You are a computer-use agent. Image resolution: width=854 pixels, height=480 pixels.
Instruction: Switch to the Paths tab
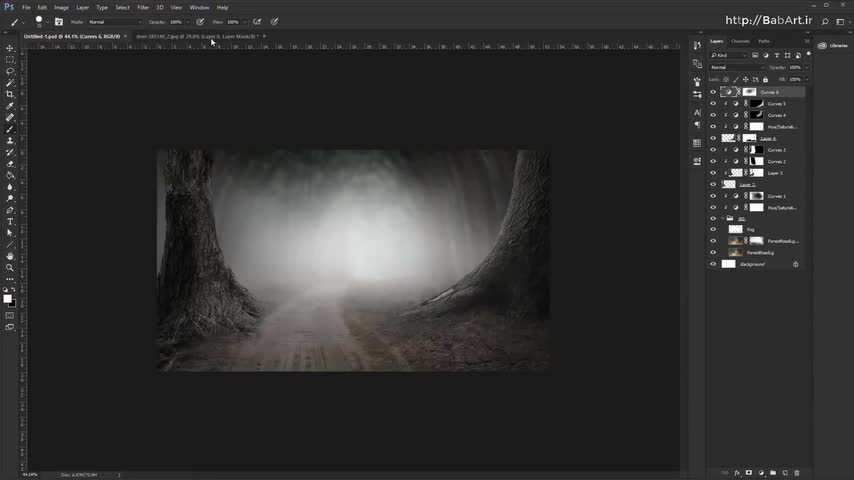(764, 41)
